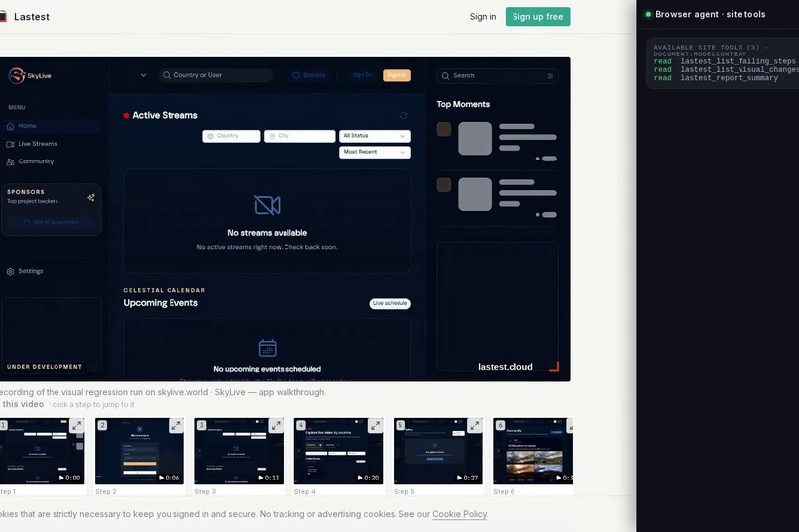This screenshot has width=799, height=532.
Task: Click the No streams available message
Action: pos(267,233)
